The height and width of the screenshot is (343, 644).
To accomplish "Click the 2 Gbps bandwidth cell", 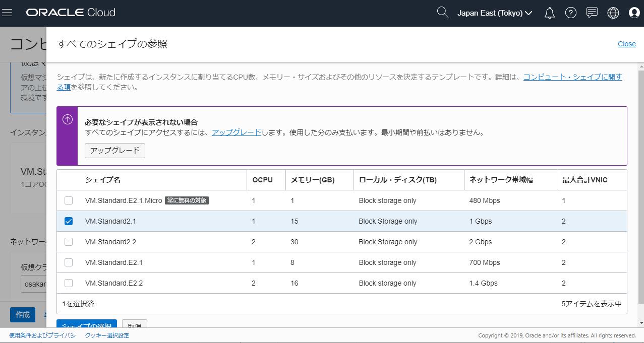I will (481, 242).
